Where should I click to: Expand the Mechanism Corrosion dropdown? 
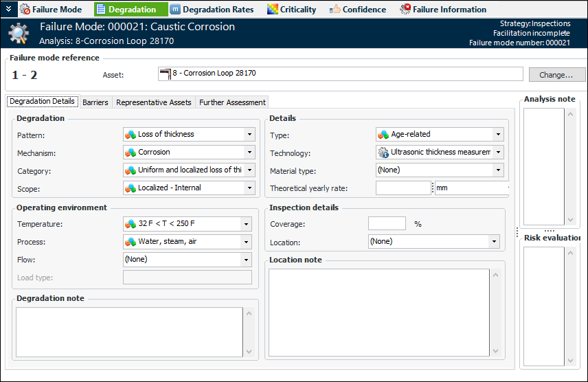point(248,153)
